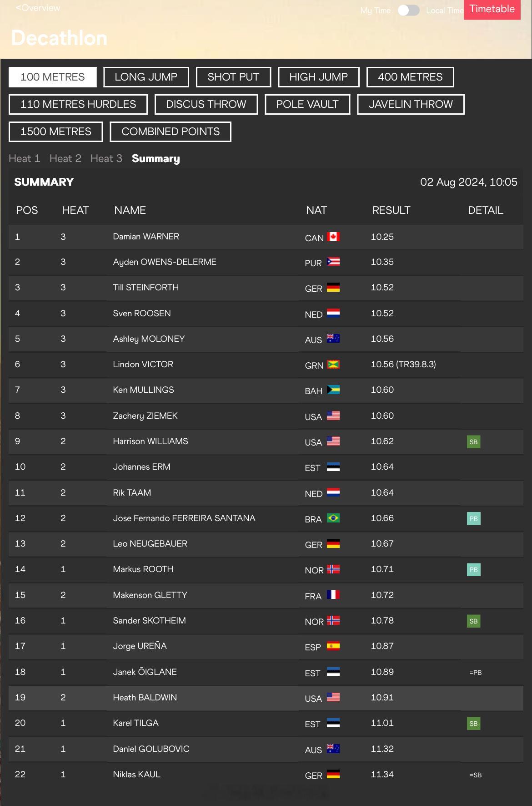Click the Canada flag icon beside Damian Warner

pos(333,237)
